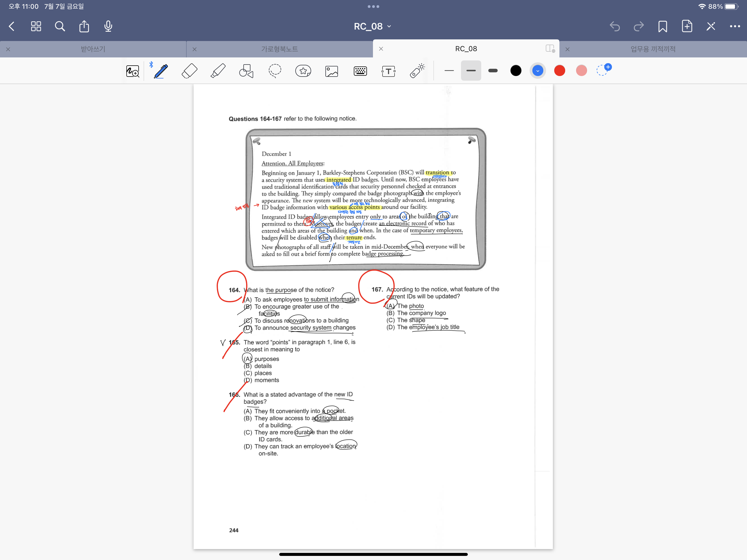Select the thin stroke width
The image size is (747, 560).
(x=449, y=71)
